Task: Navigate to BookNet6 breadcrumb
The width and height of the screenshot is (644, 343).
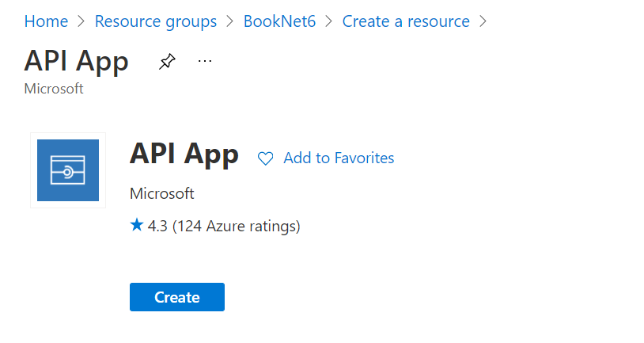Action: click(x=280, y=21)
